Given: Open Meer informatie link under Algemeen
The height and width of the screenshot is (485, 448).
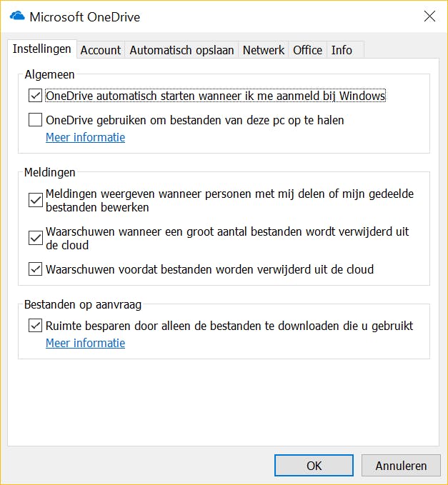Looking at the screenshot, I should [85, 137].
